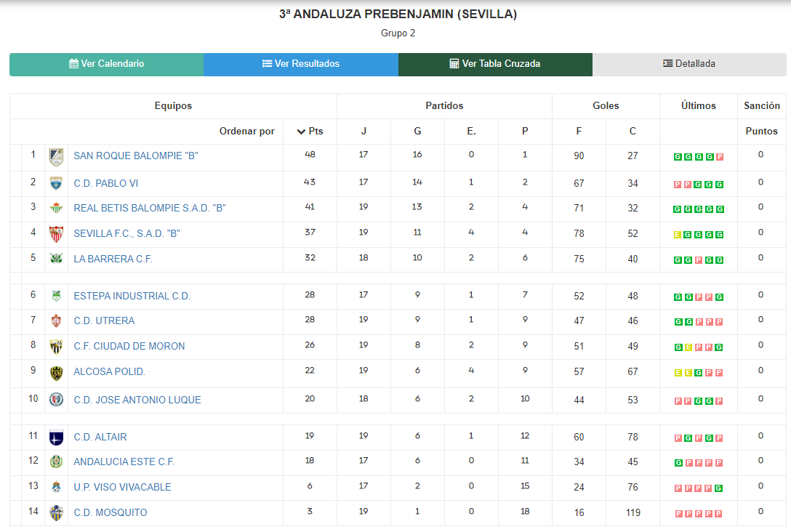Sort by the J matches-played column header
The height and width of the screenshot is (532, 791).
point(364,131)
